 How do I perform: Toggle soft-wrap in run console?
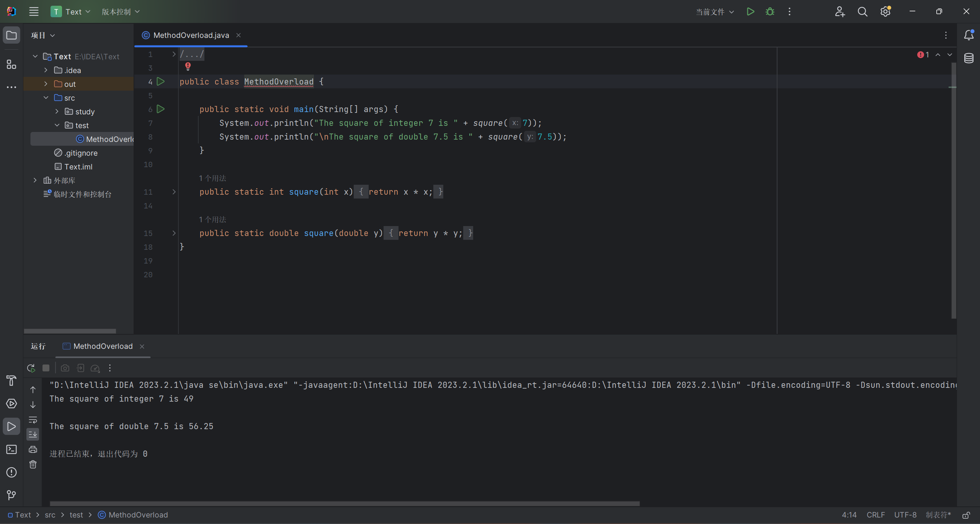click(x=33, y=420)
